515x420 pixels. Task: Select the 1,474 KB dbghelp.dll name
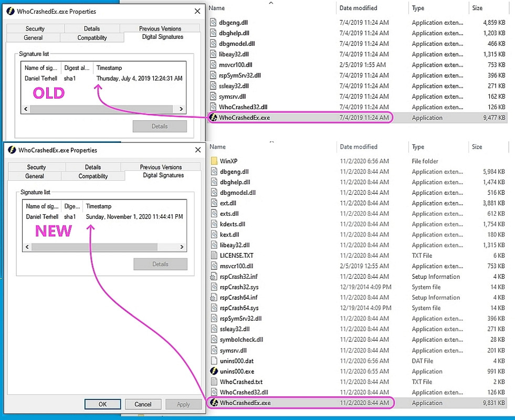coord(235,182)
